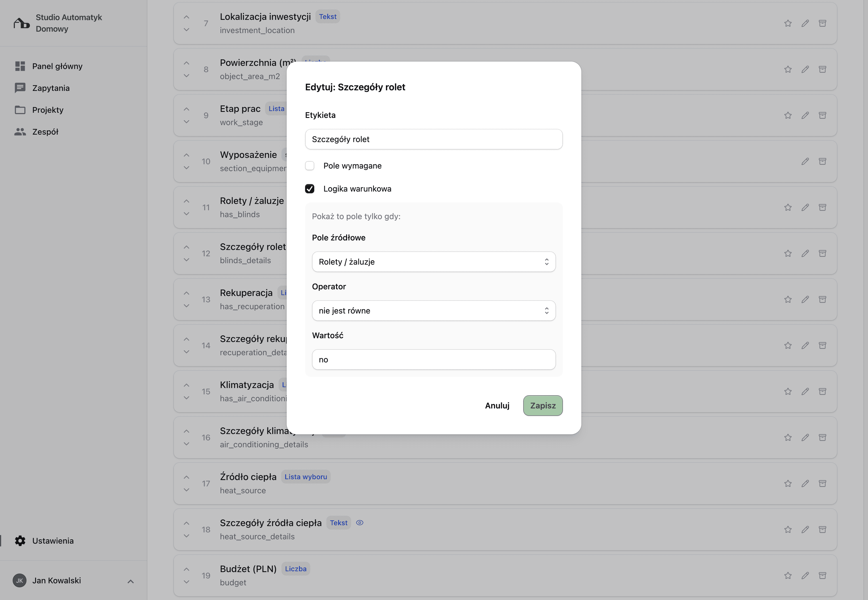The height and width of the screenshot is (600, 868).
Task: Click the settings gear icon in sidebar
Action: [x=20, y=540]
